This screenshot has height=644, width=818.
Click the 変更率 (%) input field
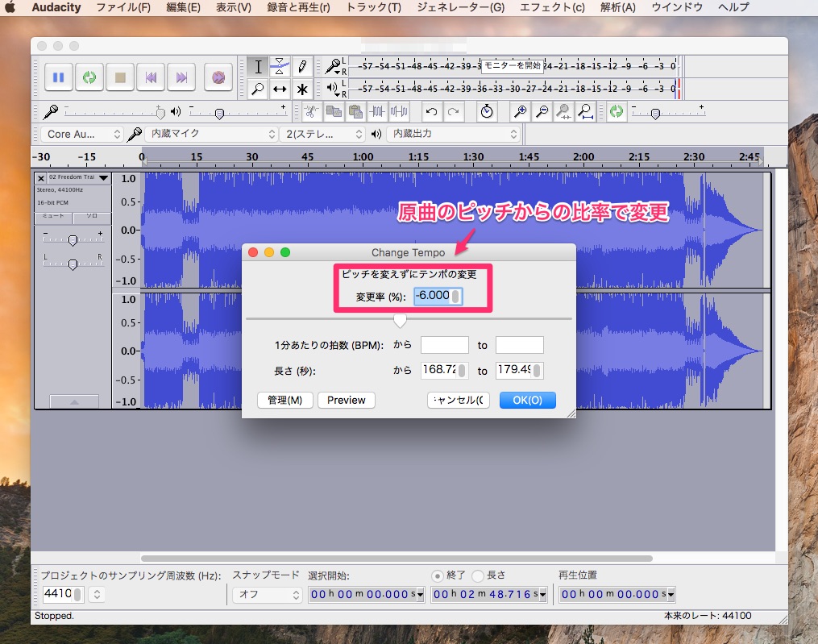tap(438, 296)
